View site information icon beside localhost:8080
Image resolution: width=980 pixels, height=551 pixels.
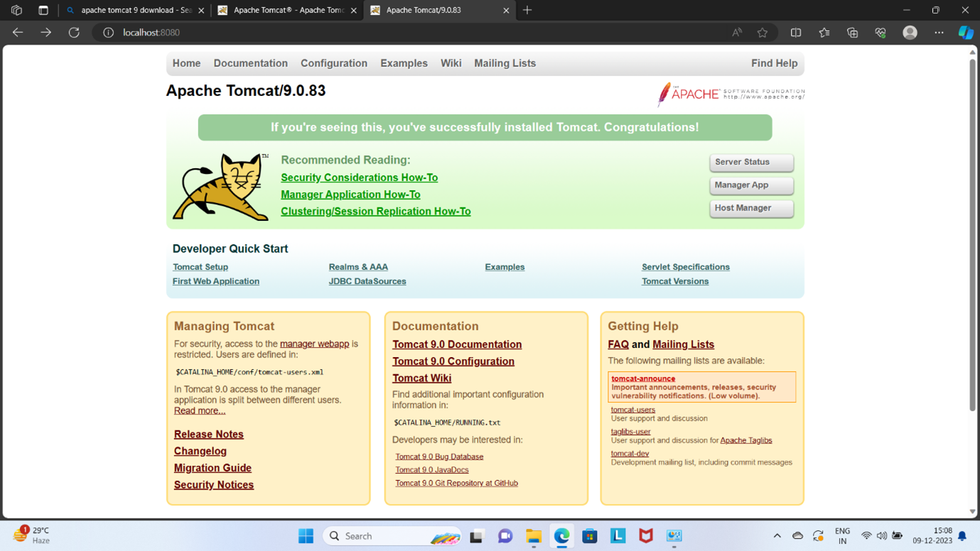[108, 33]
